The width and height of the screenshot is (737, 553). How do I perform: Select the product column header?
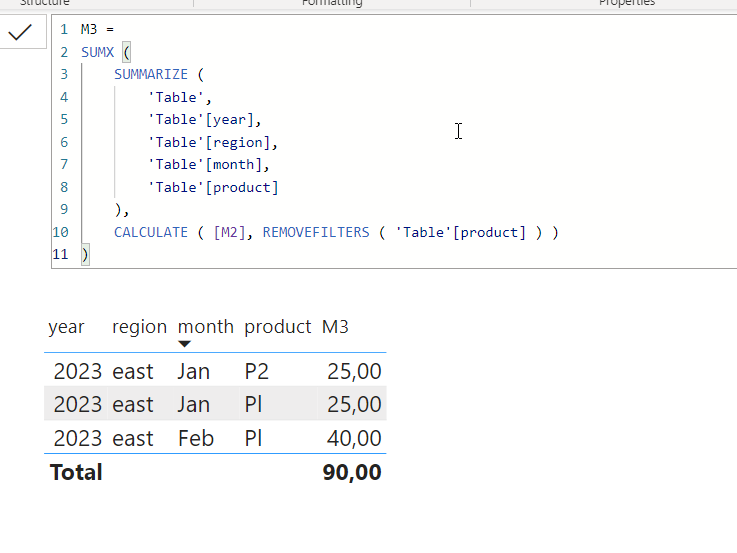coord(277,327)
